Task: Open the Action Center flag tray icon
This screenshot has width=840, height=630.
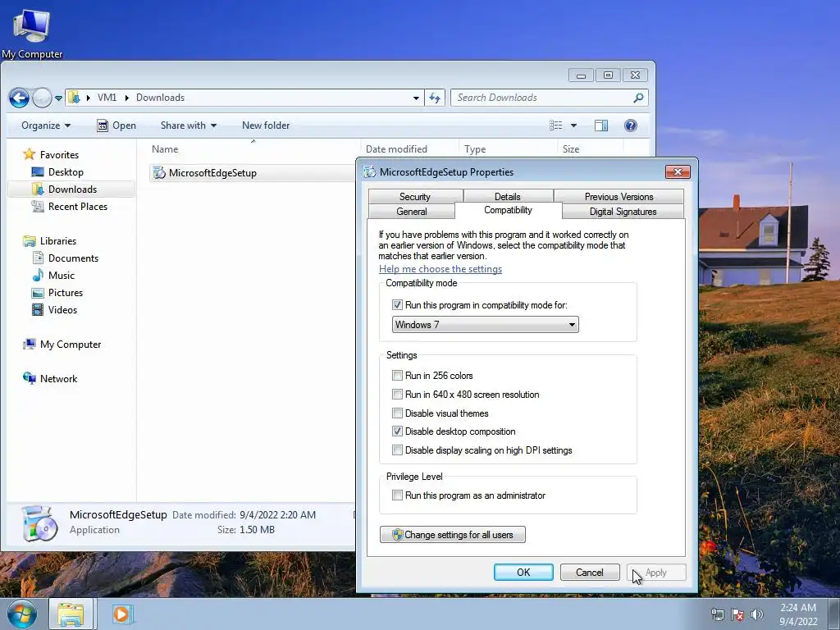Action: coord(737,614)
